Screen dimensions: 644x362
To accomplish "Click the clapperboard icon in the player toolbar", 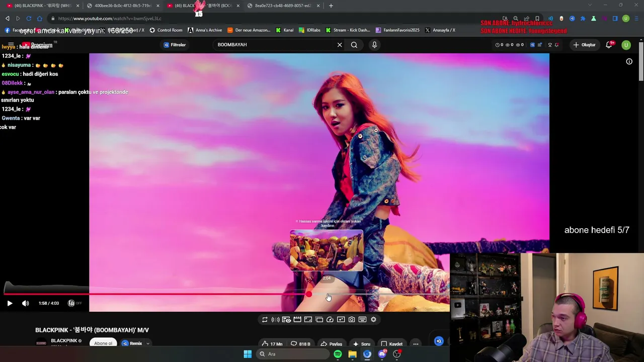I will [x=297, y=319].
